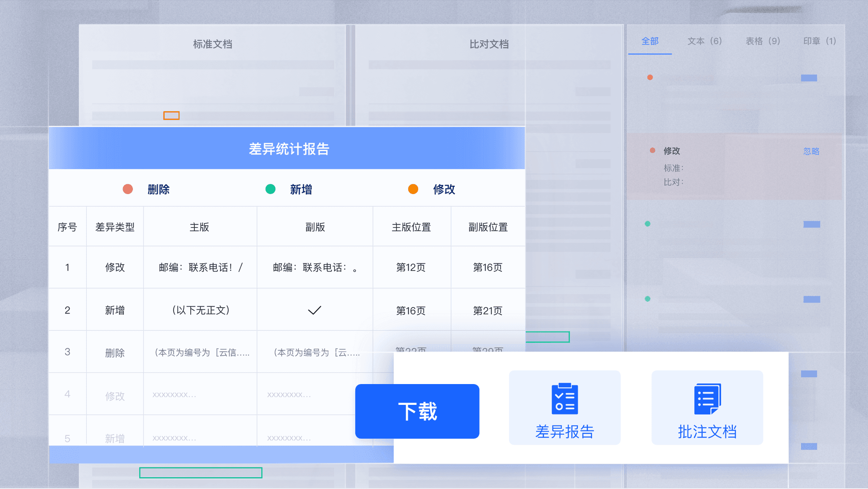Switch to the 全部 tab
868x489 pixels.
650,41
